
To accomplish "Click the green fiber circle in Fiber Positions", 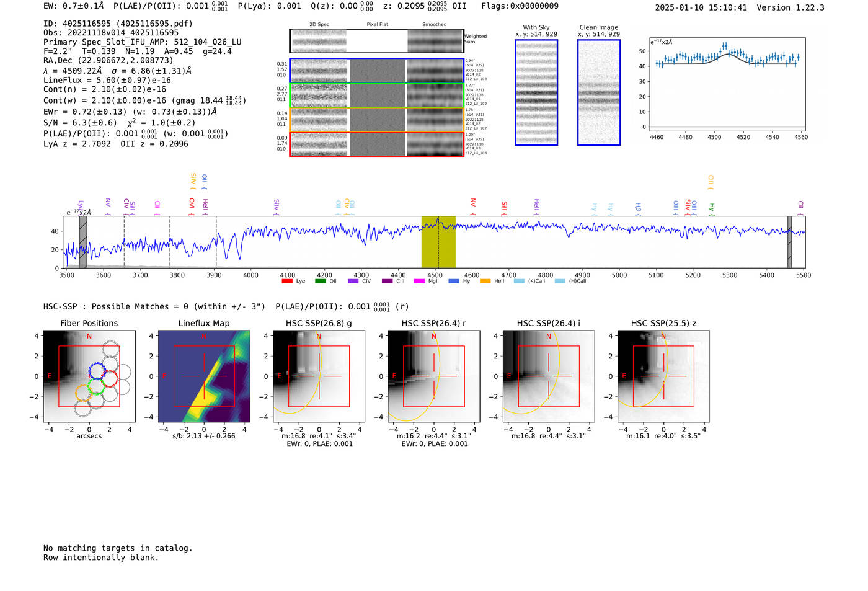I will pos(96,386).
